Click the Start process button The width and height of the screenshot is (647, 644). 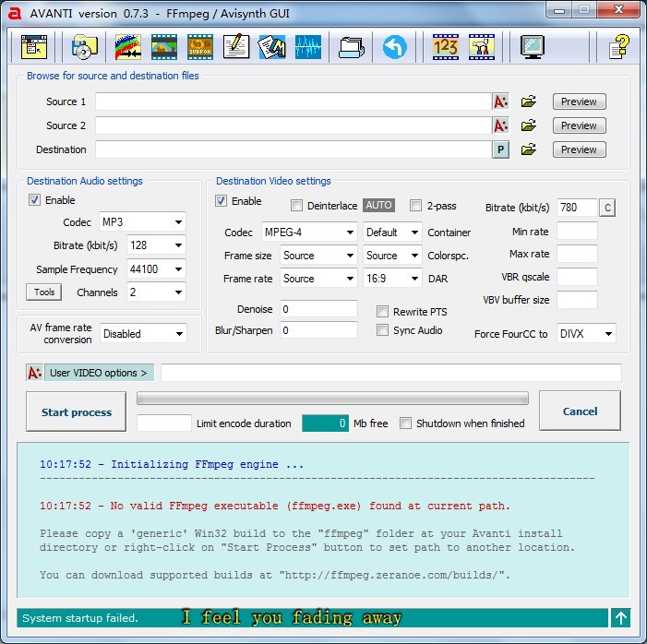77,412
